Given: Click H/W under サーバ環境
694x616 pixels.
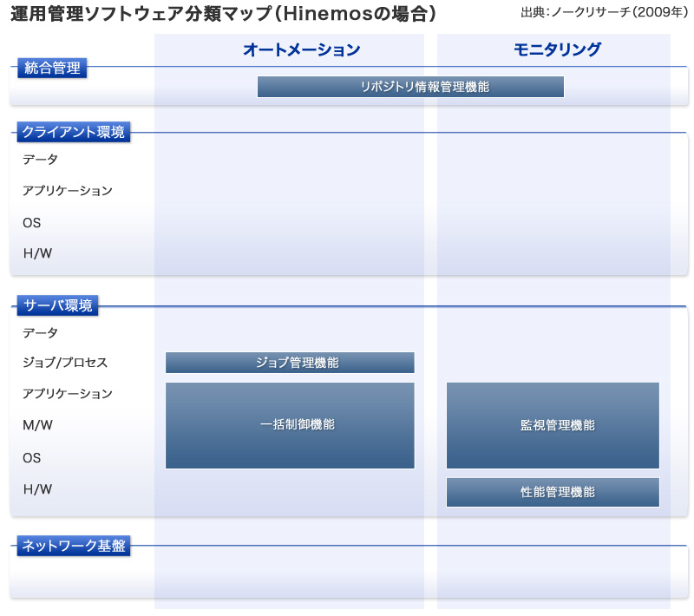Looking at the screenshot, I should point(37,489).
